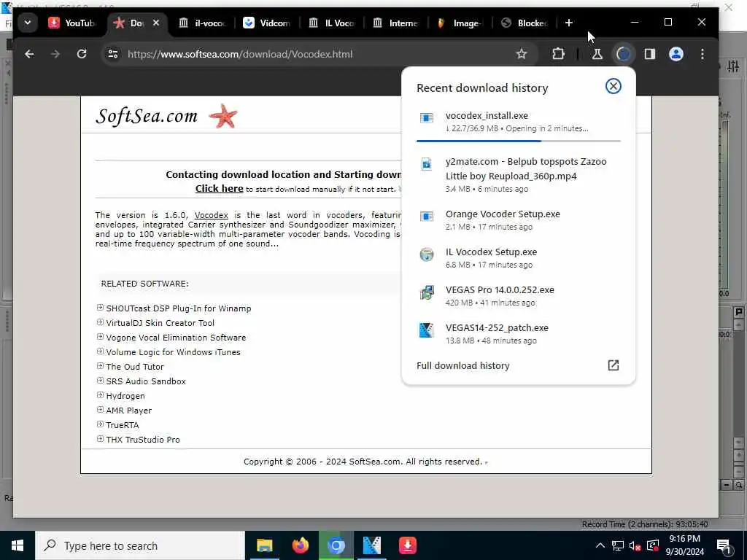The width and height of the screenshot is (747, 560).
Task: Open File Explorer from the taskbar
Action: (264, 545)
